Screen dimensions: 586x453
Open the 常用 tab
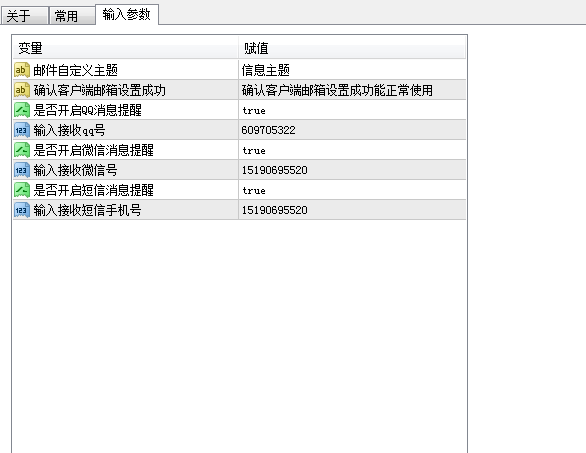pyautogui.click(x=72, y=16)
